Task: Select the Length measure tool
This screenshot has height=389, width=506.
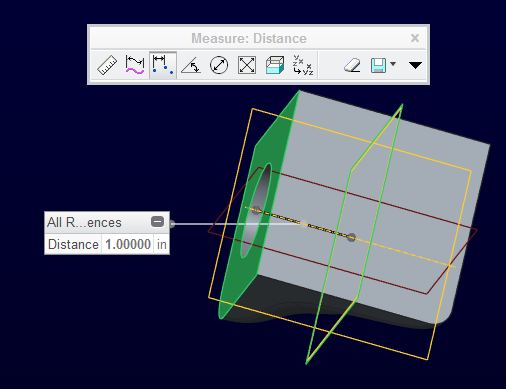Action: [x=135, y=65]
